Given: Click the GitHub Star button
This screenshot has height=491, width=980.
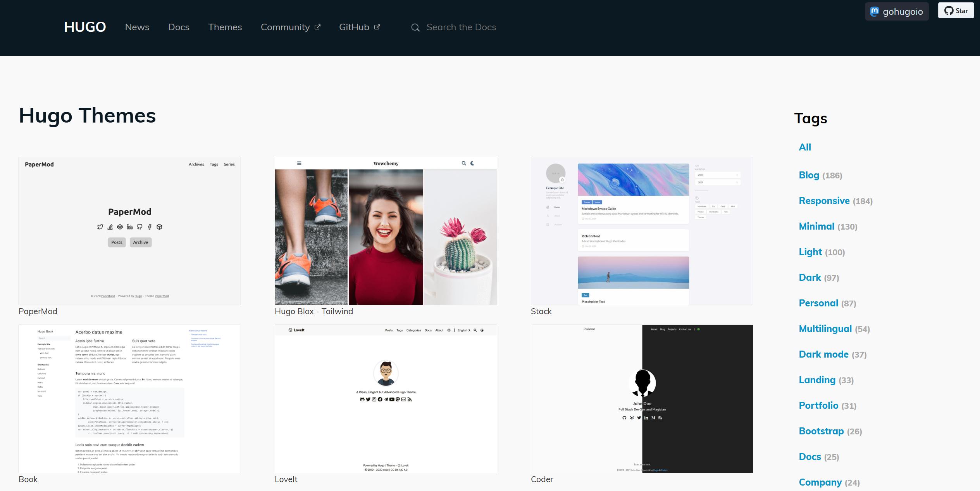Looking at the screenshot, I should pyautogui.click(x=956, y=10).
